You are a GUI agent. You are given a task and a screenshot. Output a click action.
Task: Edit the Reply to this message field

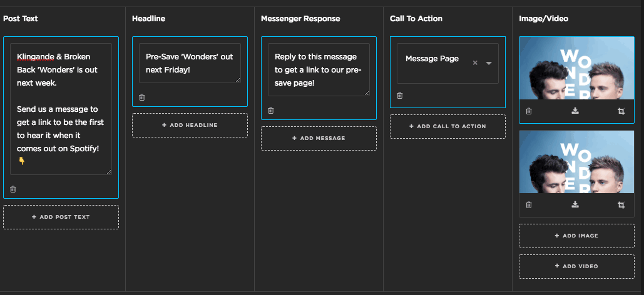(x=319, y=70)
